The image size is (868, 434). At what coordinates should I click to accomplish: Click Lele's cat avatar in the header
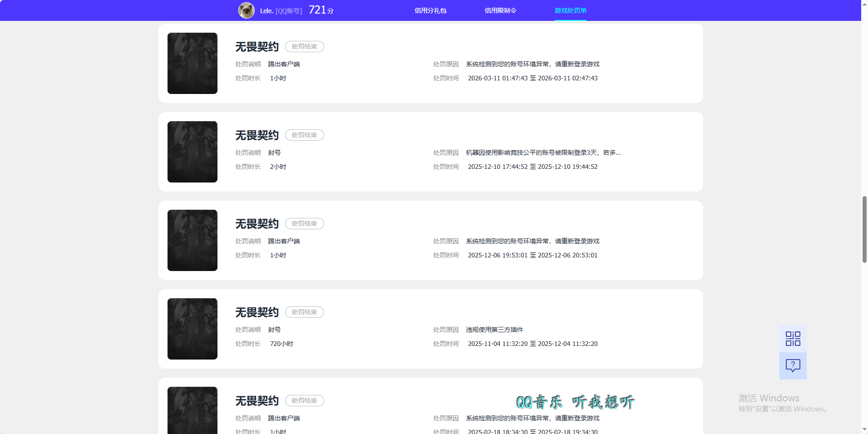[247, 10]
